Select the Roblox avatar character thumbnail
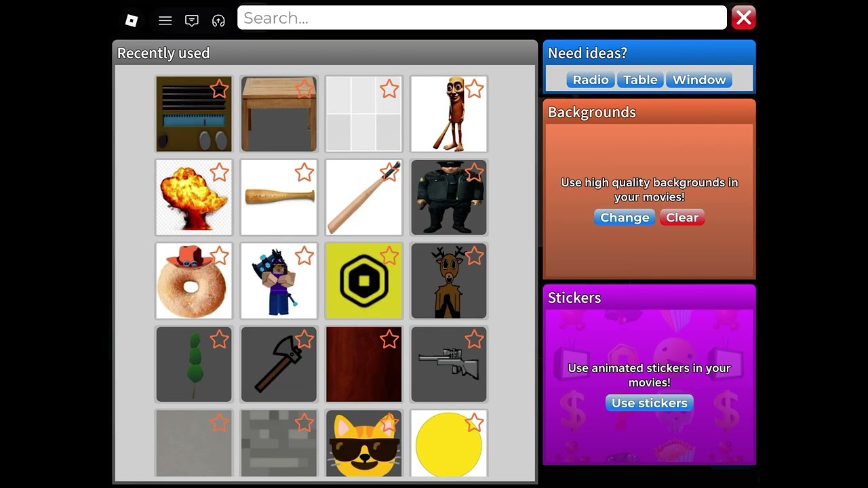The height and width of the screenshot is (488, 868). [279, 281]
